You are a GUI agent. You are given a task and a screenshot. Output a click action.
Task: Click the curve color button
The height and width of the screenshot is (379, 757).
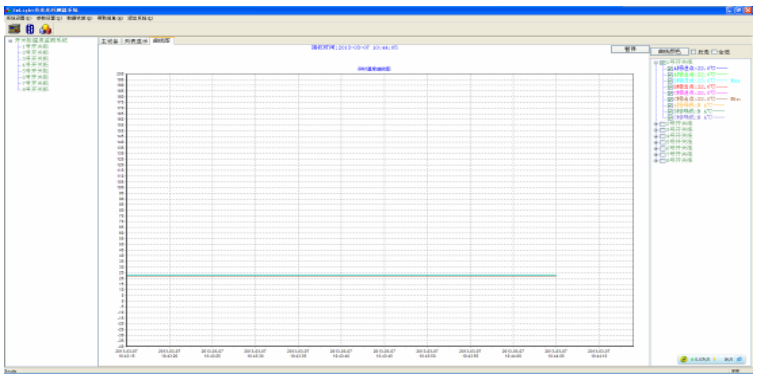[670, 52]
